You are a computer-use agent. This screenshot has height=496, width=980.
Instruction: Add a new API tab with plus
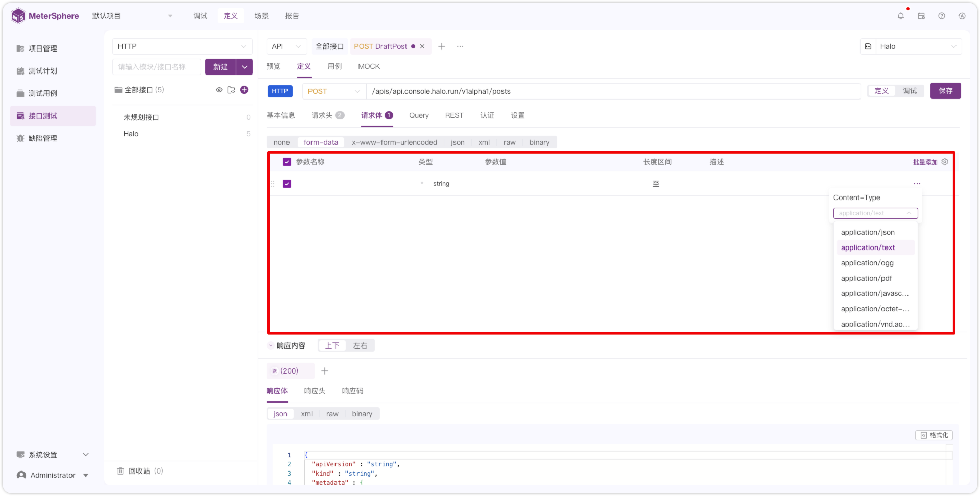(442, 46)
